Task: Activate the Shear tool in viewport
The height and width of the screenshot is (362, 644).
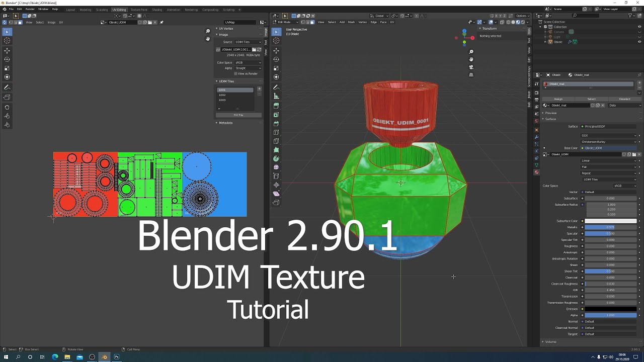Action: coord(276,194)
